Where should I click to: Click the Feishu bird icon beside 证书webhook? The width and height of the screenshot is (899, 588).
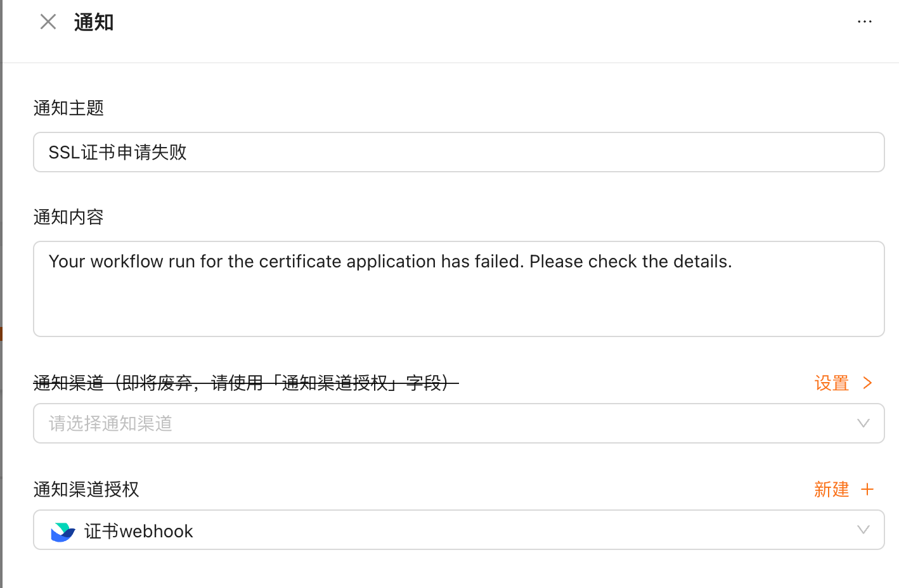(63, 531)
